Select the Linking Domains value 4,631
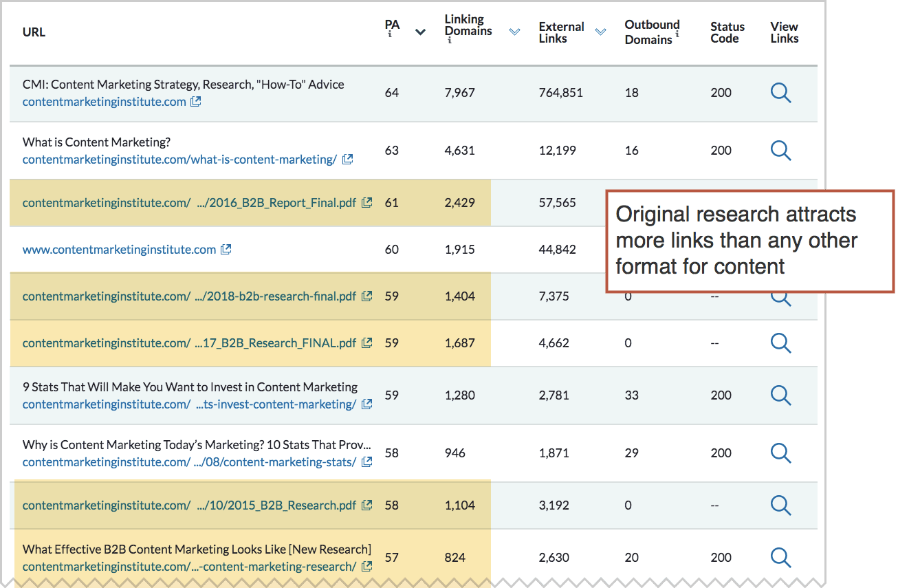This screenshot has width=909, height=588. pos(460,151)
